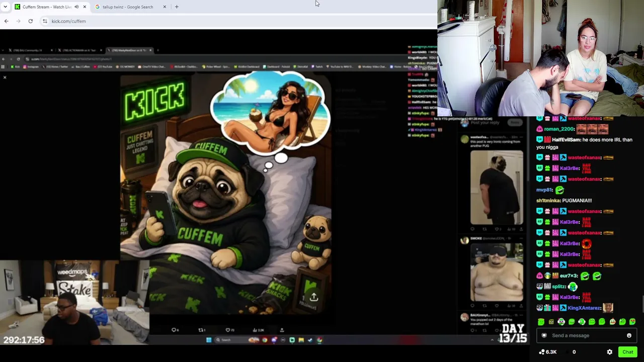Click username sh1tminka in chat
The height and width of the screenshot is (362, 644).
[x=548, y=201]
